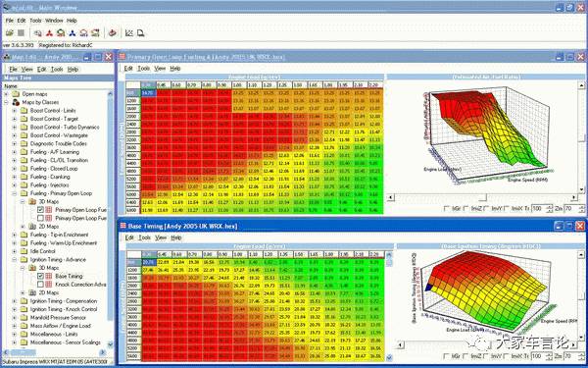Expand the Boost Control - Target node
The image size is (588, 368).
15,119
